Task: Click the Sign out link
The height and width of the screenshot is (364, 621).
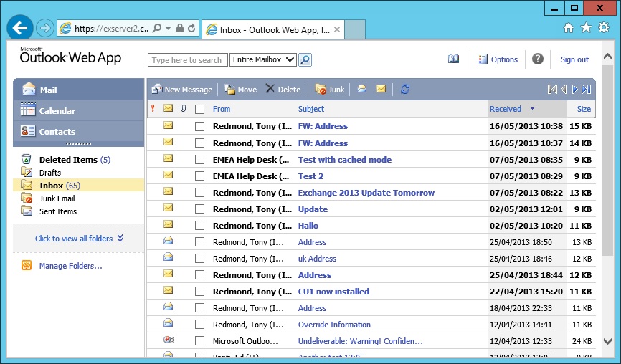Action: 574,59
